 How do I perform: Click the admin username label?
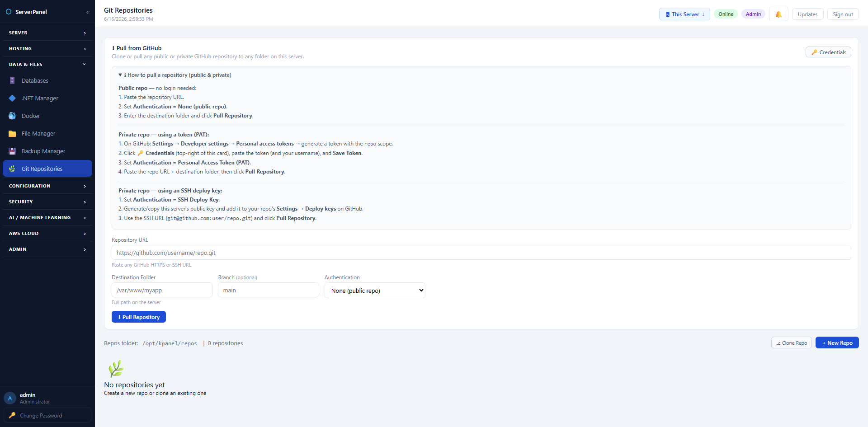click(28, 395)
